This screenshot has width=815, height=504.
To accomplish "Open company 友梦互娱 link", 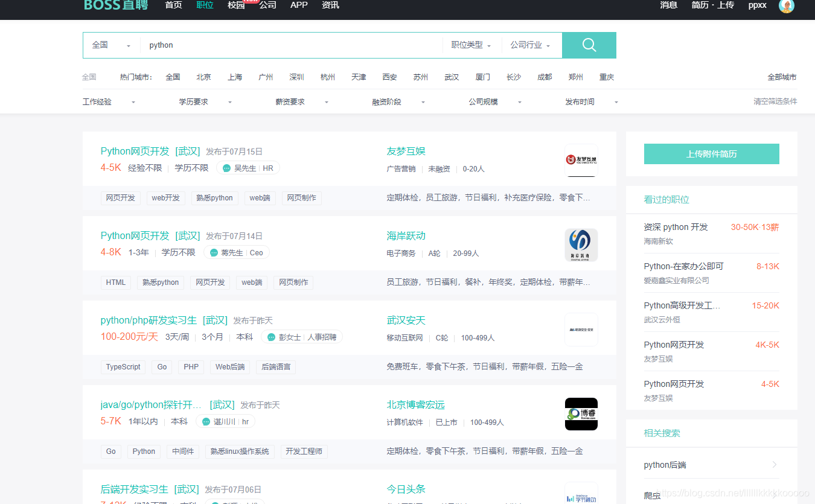I will 406,151.
